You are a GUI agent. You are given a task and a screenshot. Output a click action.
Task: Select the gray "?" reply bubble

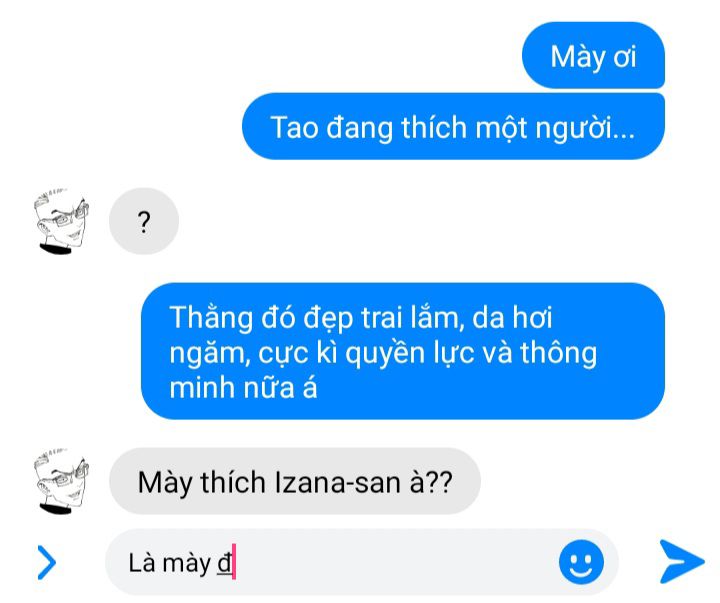[144, 221]
